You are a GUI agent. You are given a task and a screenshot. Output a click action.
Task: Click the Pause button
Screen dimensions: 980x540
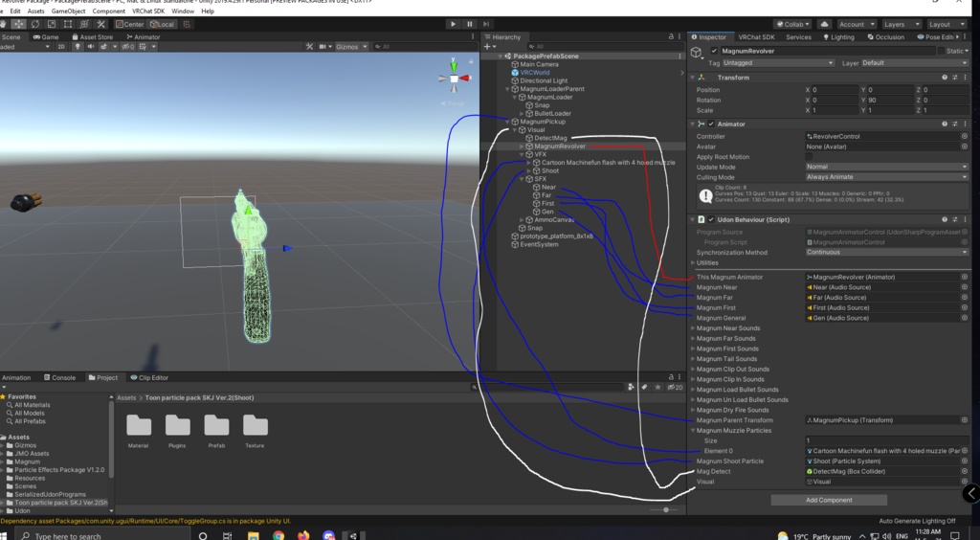coord(469,24)
